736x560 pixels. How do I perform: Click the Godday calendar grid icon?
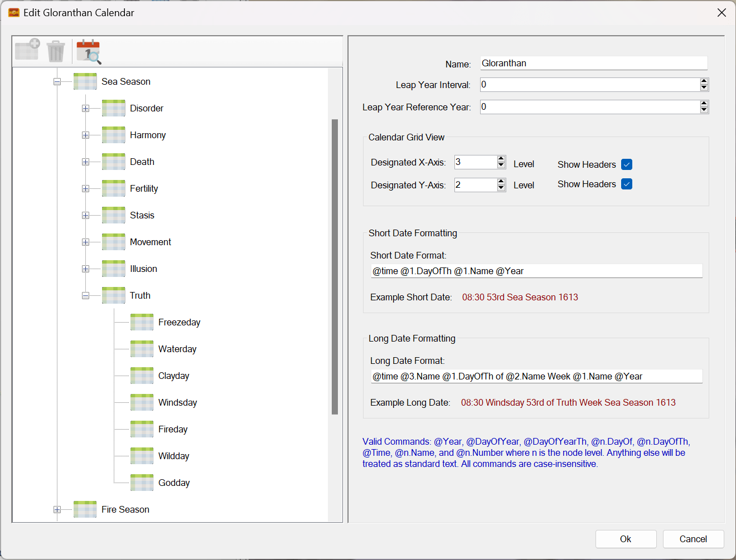pos(142,483)
